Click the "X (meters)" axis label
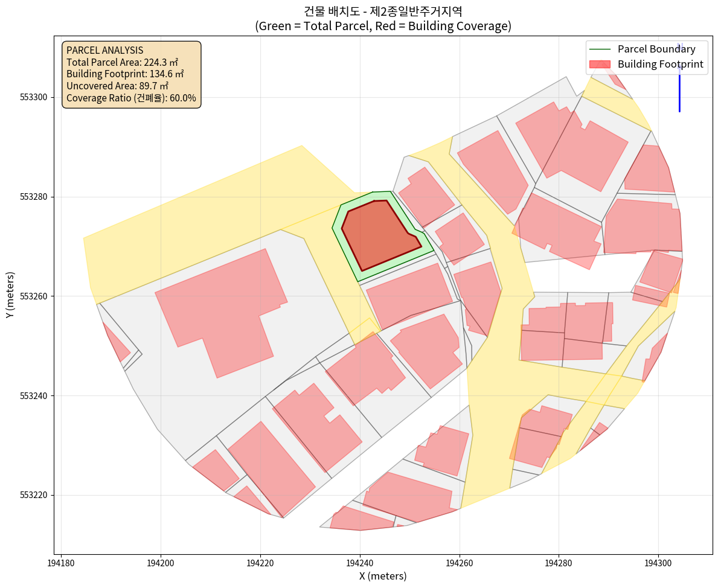 pos(383,576)
